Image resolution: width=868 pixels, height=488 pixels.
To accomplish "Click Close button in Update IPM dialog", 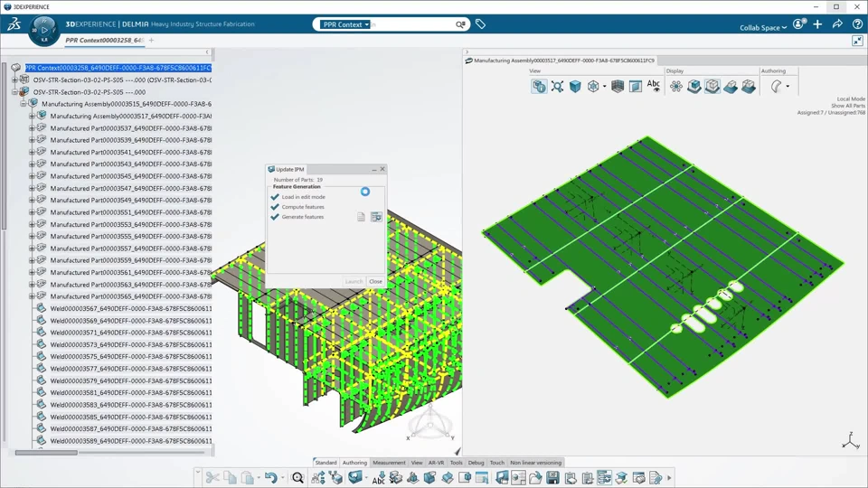I will point(375,282).
